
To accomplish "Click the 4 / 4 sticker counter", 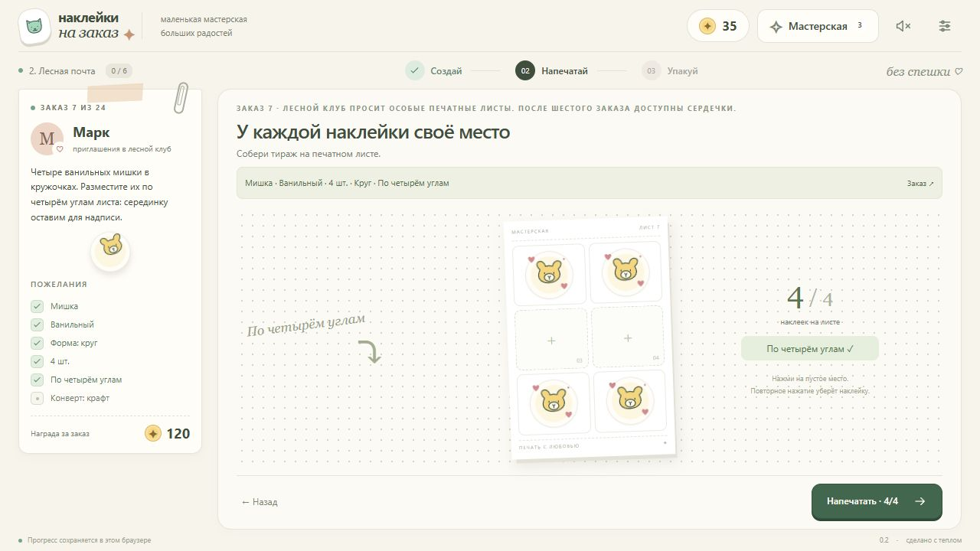I will 810,298.
